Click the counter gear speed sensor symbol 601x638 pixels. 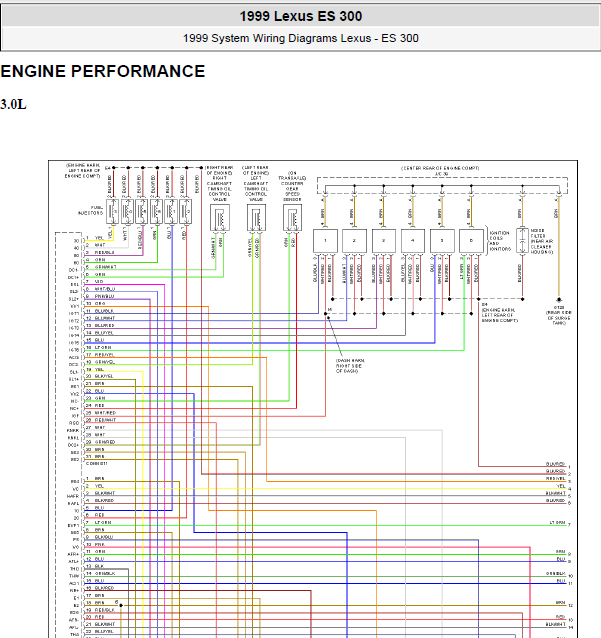coord(293,218)
